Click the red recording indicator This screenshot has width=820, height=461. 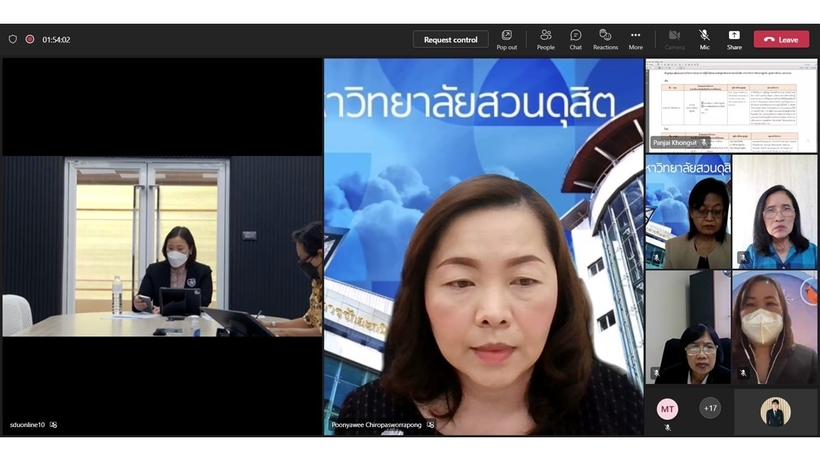[30, 40]
